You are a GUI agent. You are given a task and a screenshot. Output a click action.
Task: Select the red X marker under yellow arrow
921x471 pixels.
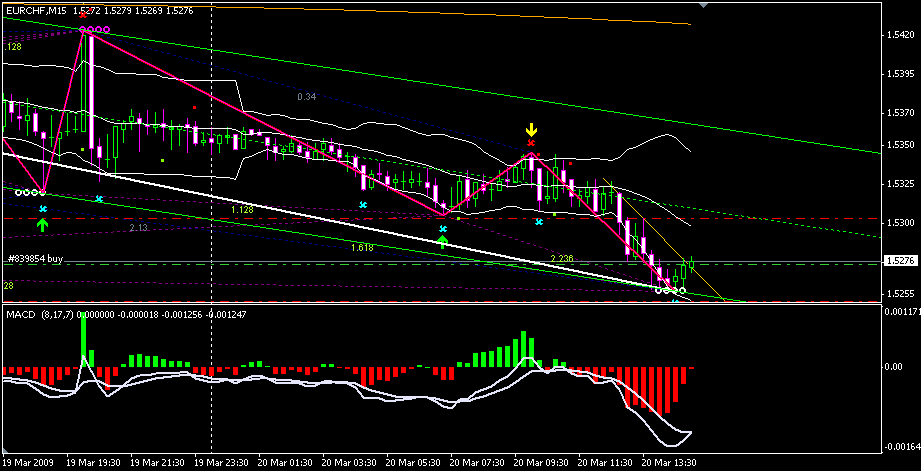pyautogui.click(x=532, y=143)
